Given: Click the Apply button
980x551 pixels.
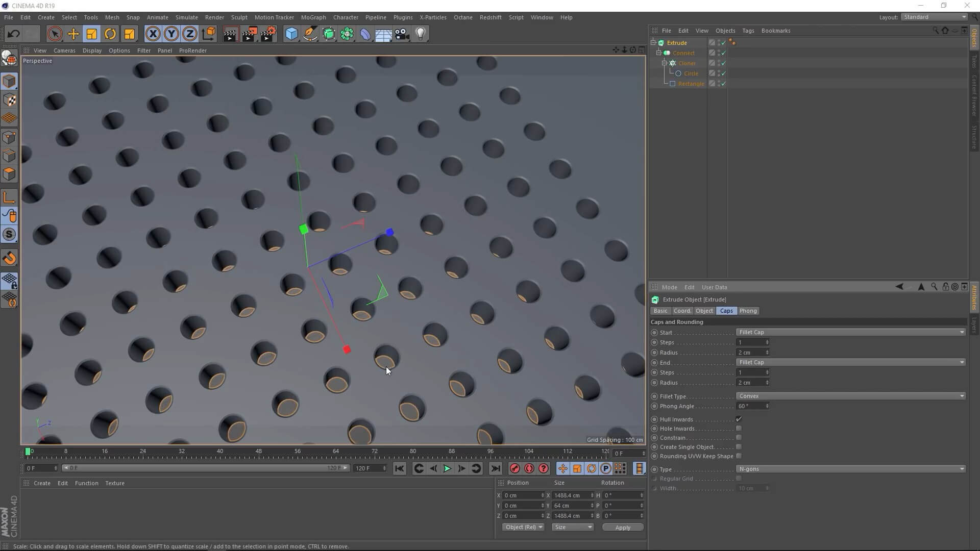Looking at the screenshot, I should pyautogui.click(x=622, y=528).
